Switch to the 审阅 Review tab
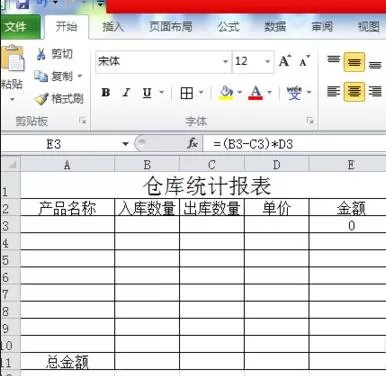Viewport: 386px width, 376px height. click(x=322, y=27)
